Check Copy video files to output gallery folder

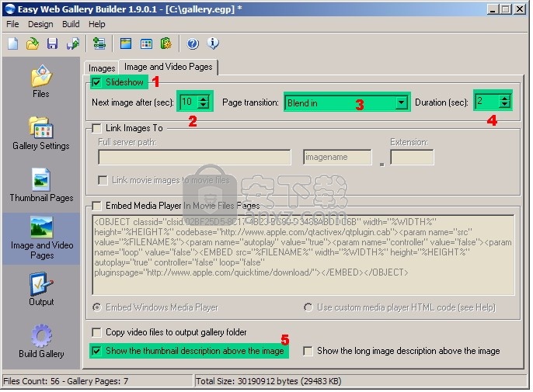pyautogui.click(x=96, y=332)
